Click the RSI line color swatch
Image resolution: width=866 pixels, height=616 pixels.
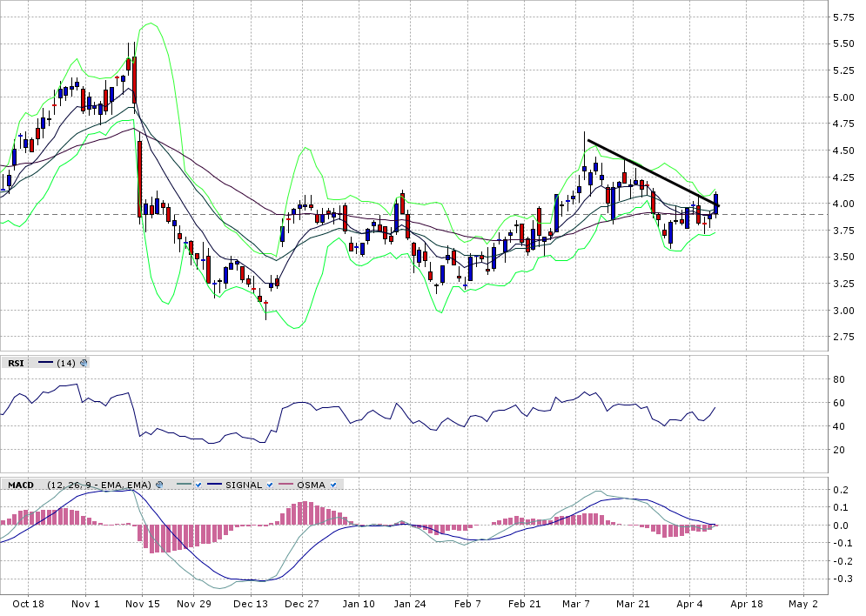(45, 363)
